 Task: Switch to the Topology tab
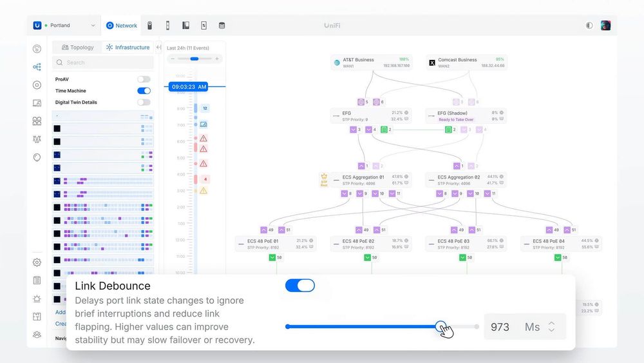[x=78, y=47]
